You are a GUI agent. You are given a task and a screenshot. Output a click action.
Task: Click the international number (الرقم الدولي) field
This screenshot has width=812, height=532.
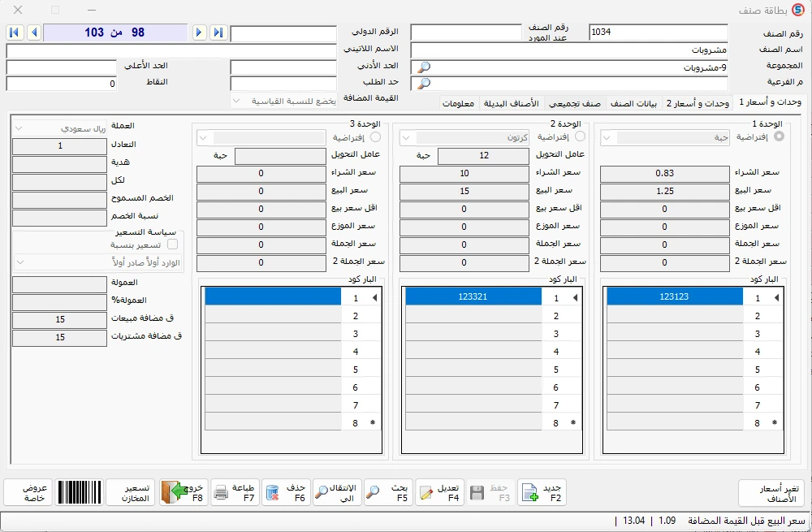[x=283, y=34]
